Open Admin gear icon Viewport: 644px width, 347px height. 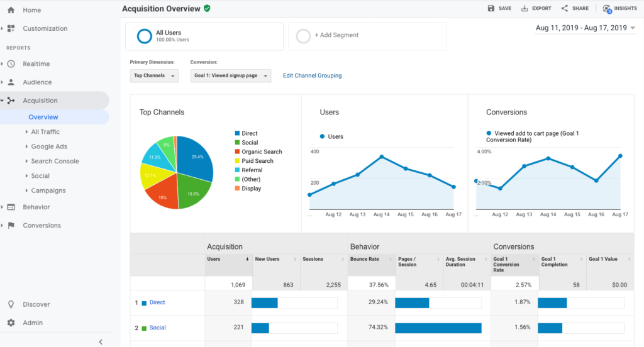11,322
